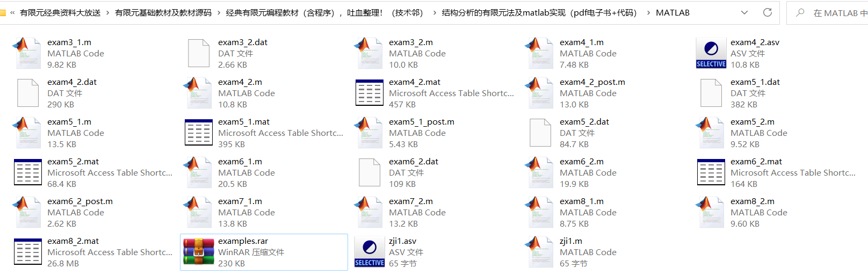The height and width of the screenshot is (275, 868).
Task: Select the exam6_2.dat blank document icon
Action: click(370, 172)
